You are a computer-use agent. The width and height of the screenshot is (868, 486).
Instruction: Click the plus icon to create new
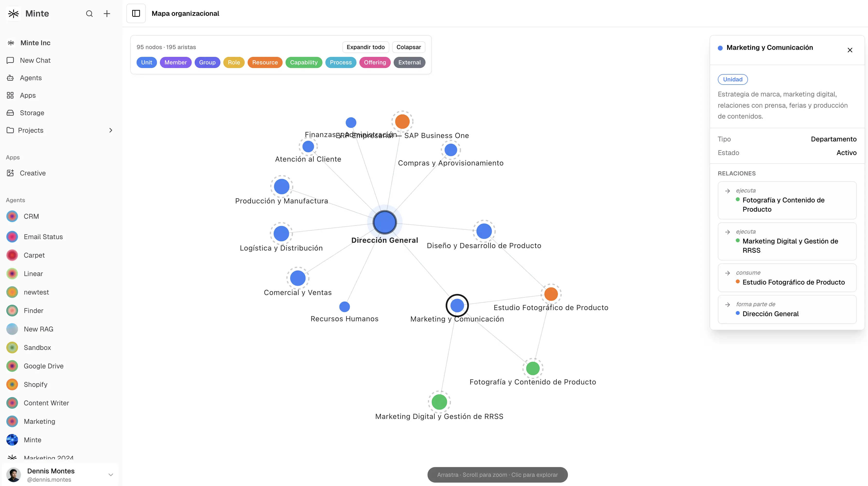107,13
